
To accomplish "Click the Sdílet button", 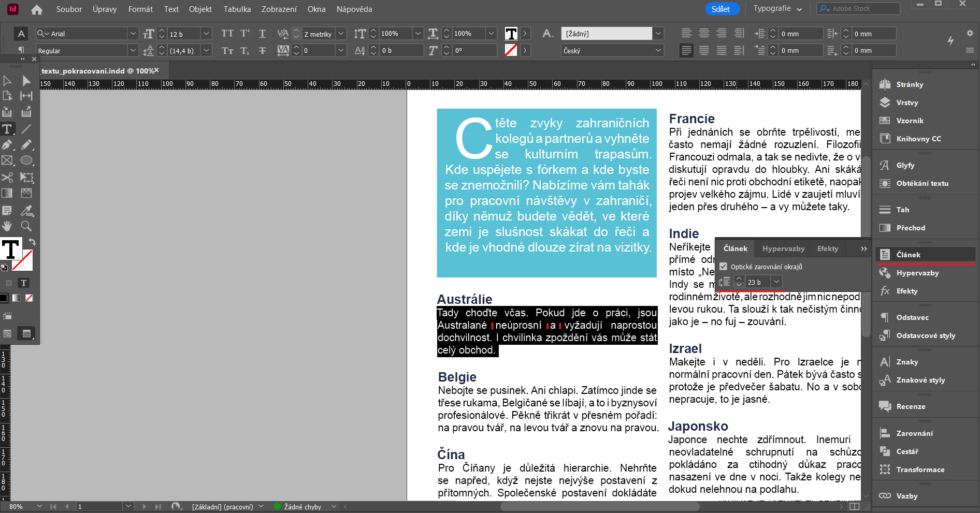I will click(722, 8).
